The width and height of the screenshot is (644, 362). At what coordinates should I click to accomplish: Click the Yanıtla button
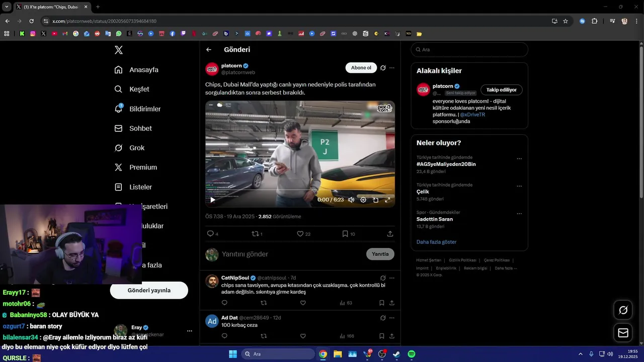tap(380, 254)
